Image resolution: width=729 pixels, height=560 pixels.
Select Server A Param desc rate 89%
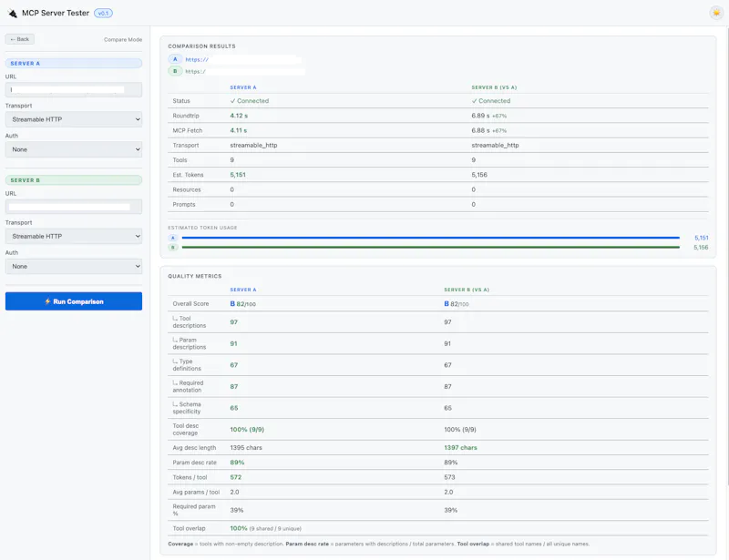point(237,463)
